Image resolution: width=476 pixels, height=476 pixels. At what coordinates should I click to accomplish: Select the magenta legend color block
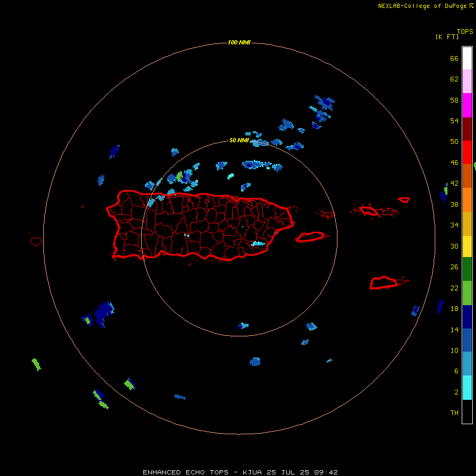point(467,105)
